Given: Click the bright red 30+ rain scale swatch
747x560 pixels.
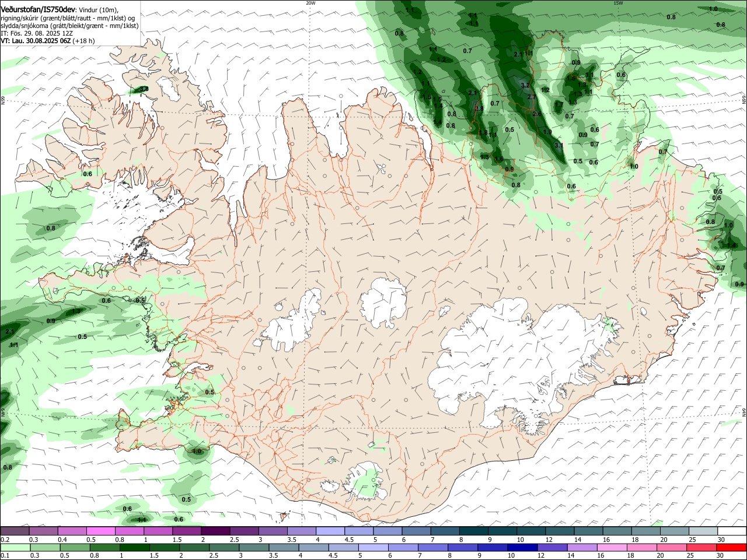Looking at the screenshot, I should [x=731, y=547].
